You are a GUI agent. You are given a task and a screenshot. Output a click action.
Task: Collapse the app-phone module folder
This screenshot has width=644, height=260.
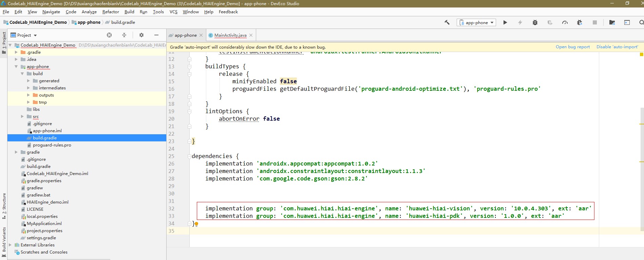[x=16, y=67]
